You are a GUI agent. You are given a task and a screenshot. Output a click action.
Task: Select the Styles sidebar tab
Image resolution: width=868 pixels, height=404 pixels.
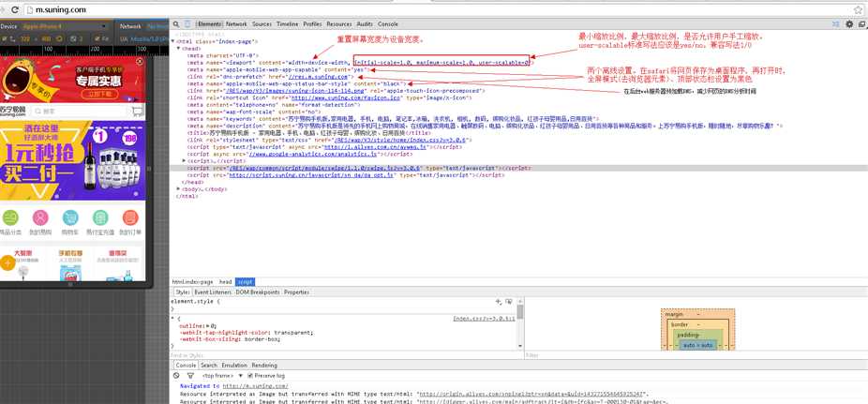click(182, 292)
